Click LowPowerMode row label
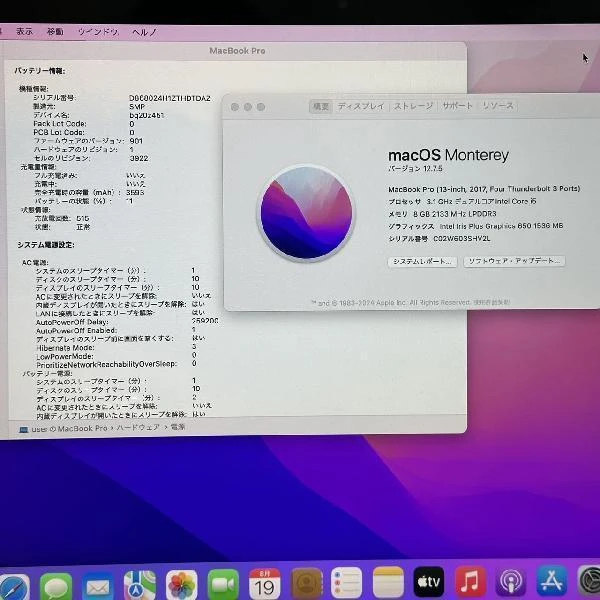This screenshot has width=600, height=600. (x=65, y=356)
